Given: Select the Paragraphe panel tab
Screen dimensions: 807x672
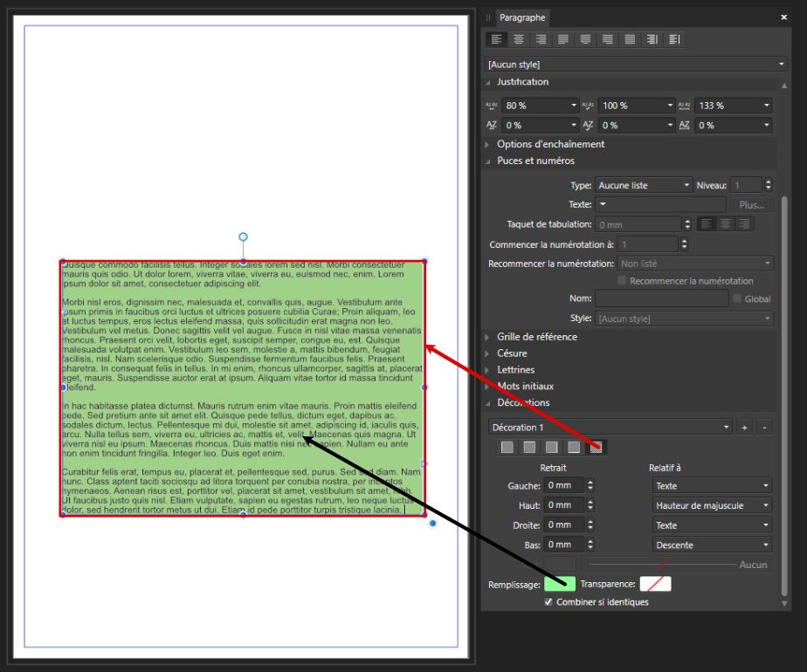Looking at the screenshot, I should point(522,17).
